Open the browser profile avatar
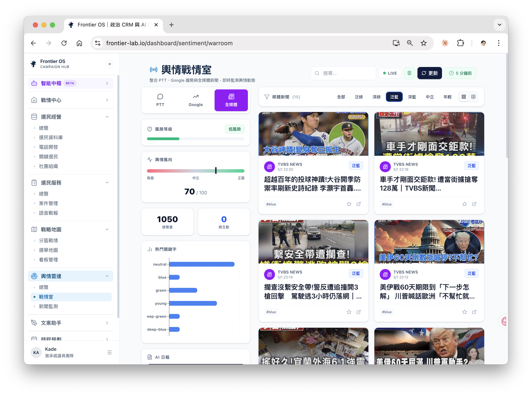Image resolution: width=532 pixels, height=396 pixels. pyautogui.click(x=483, y=43)
